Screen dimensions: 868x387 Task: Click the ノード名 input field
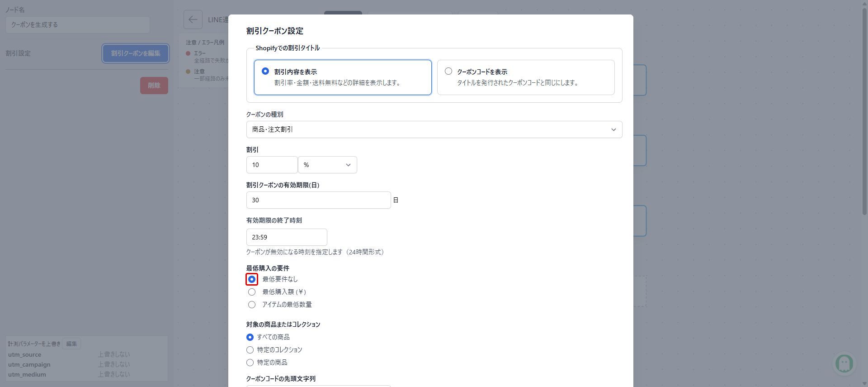coord(78,25)
